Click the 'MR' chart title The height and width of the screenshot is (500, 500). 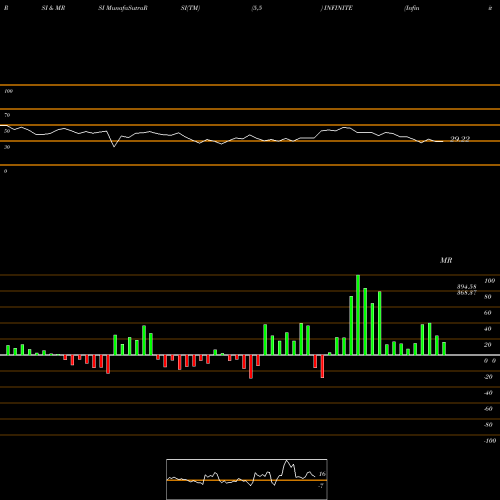[446, 260]
